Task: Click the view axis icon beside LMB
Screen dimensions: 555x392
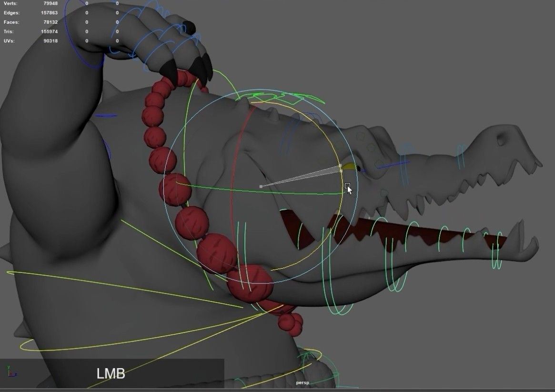Action: tap(12, 372)
